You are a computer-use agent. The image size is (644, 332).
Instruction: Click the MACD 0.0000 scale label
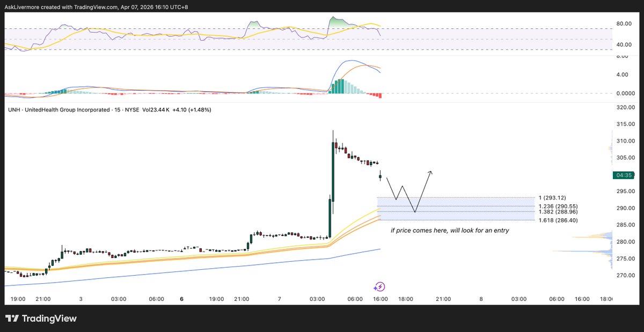pyautogui.click(x=625, y=93)
